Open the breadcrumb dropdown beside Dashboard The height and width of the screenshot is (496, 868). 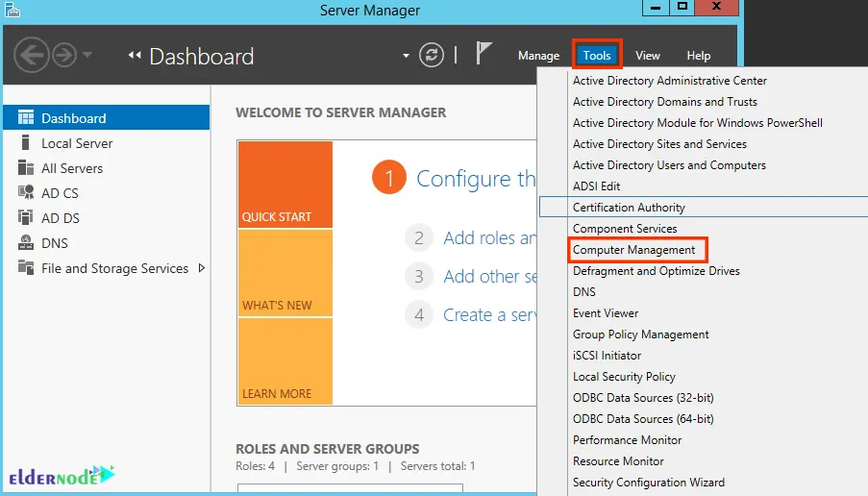click(406, 56)
